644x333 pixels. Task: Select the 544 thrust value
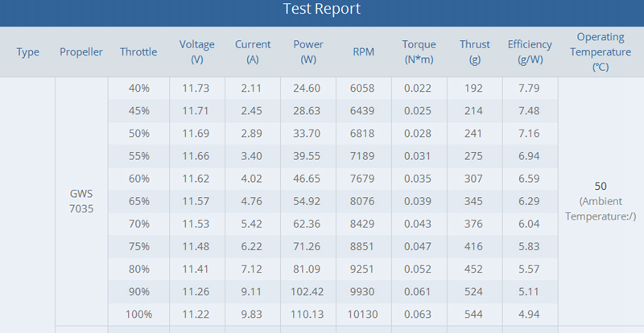point(475,313)
